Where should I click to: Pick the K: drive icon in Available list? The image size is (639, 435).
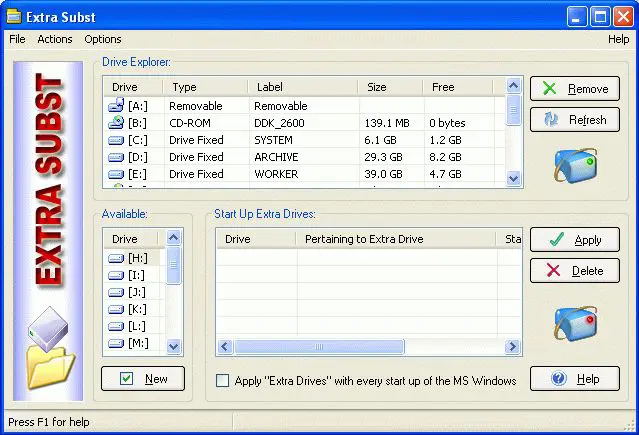coord(116,309)
